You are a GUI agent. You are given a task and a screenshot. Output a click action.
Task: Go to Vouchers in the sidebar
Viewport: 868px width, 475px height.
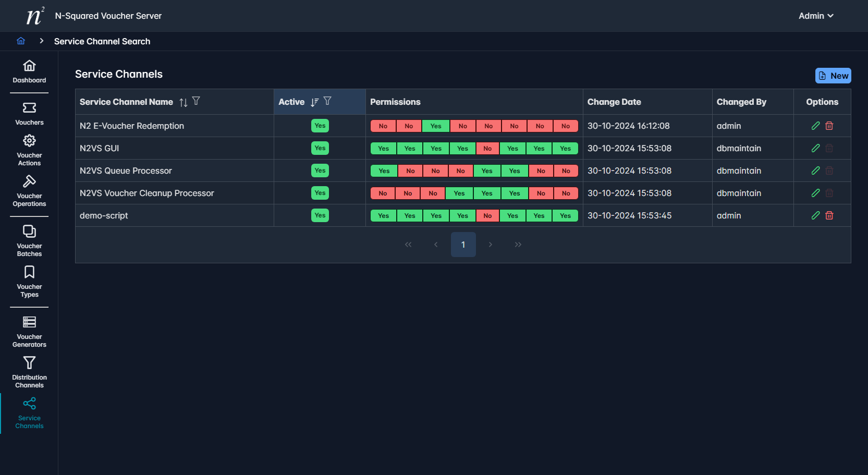pyautogui.click(x=29, y=114)
